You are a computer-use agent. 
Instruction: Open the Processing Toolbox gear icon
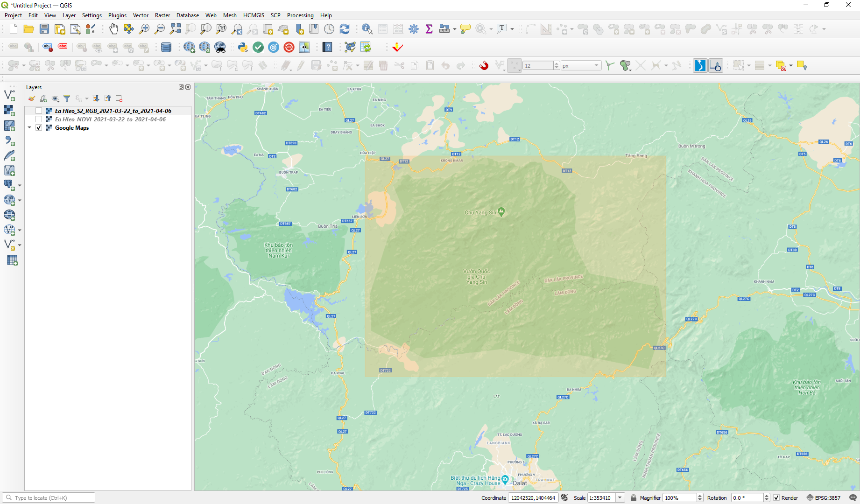(x=414, y=29)
